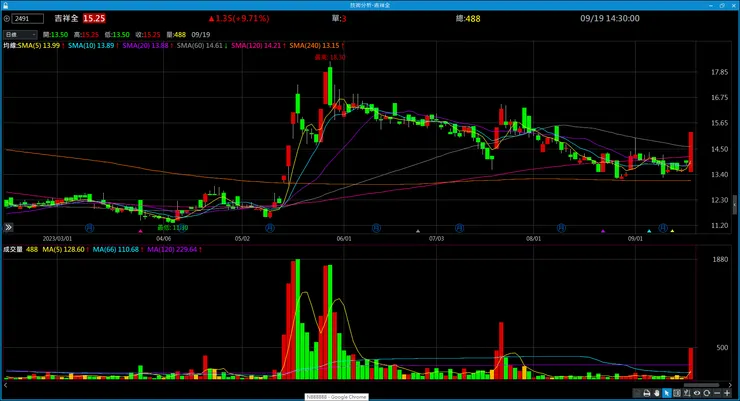Click the column layout icon in the bottom toolbar
Screen dimensions: 740x401
coord(677,393)
